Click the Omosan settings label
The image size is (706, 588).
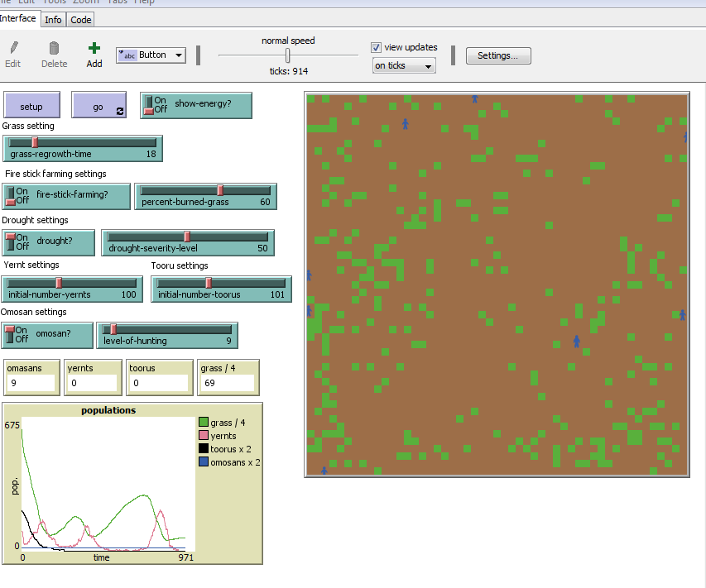(x=33, y=313)
